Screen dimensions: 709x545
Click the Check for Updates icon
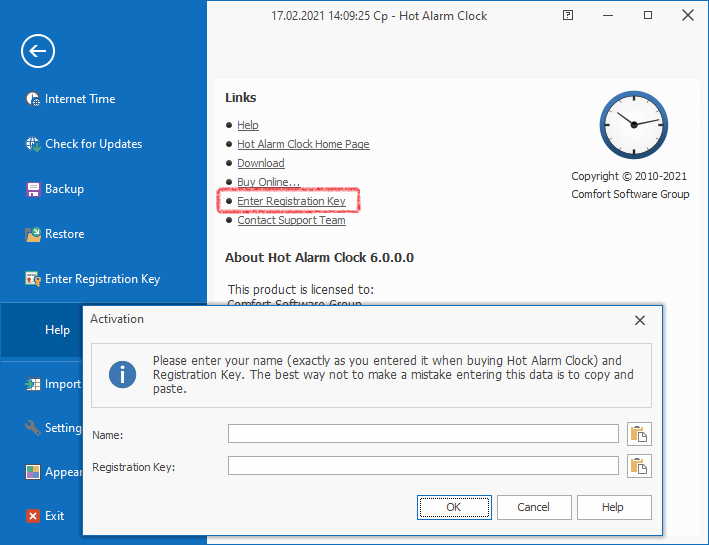[x=33, y=144]
